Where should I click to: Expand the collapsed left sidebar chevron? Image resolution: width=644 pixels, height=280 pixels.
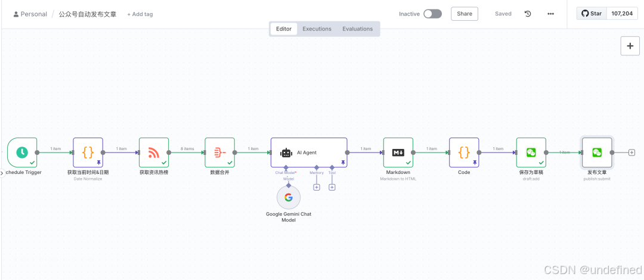[x=2, y=173]
